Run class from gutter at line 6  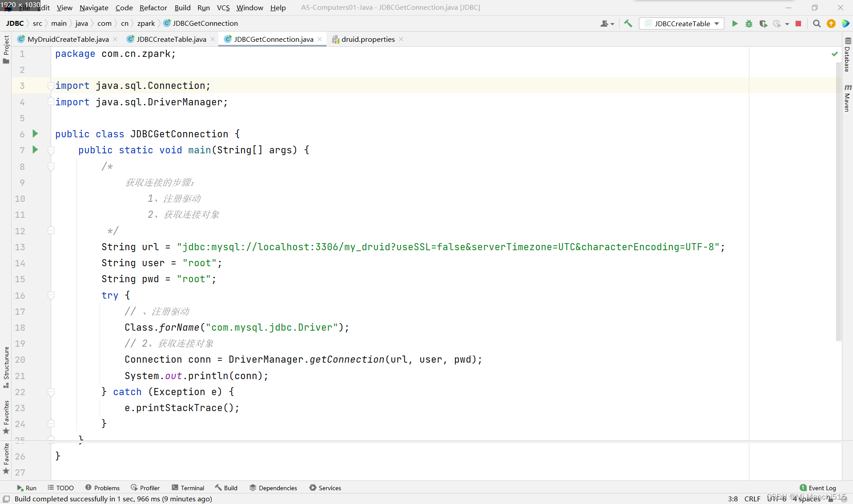pos(35,134)
